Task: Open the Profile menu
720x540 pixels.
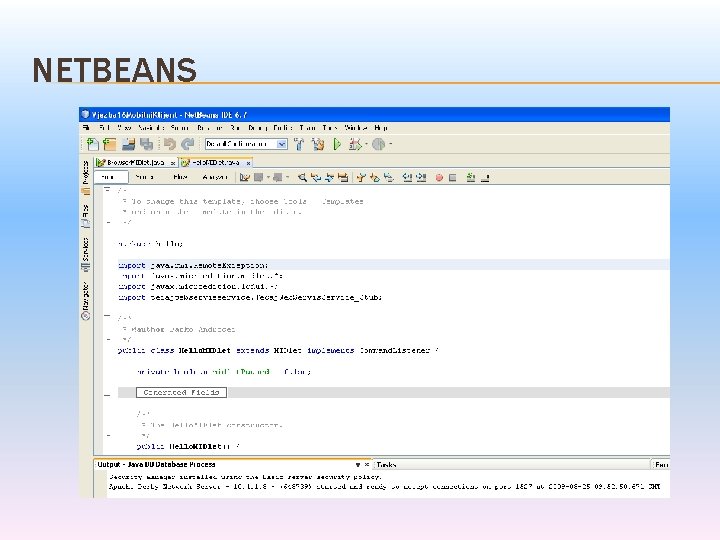Action: [x=283, y=128]
